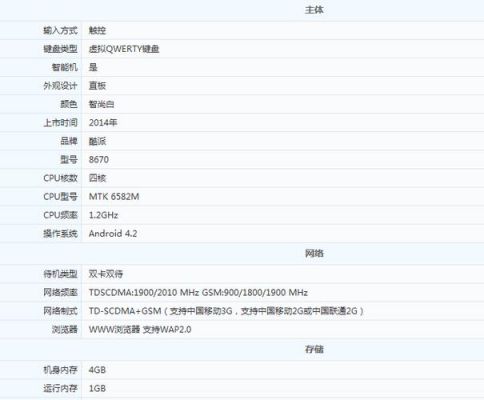Click the 直板 value

pyautogui.click(x=97, y=86)
